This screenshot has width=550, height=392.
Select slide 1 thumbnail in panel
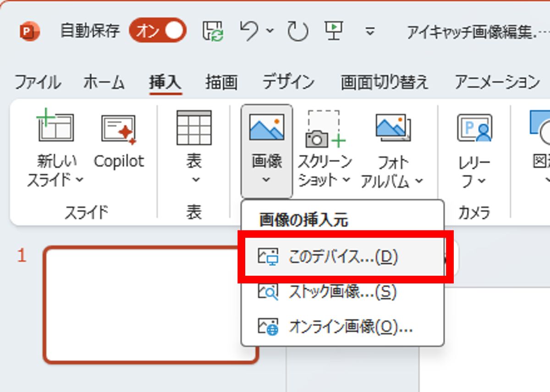coord(151,305)
